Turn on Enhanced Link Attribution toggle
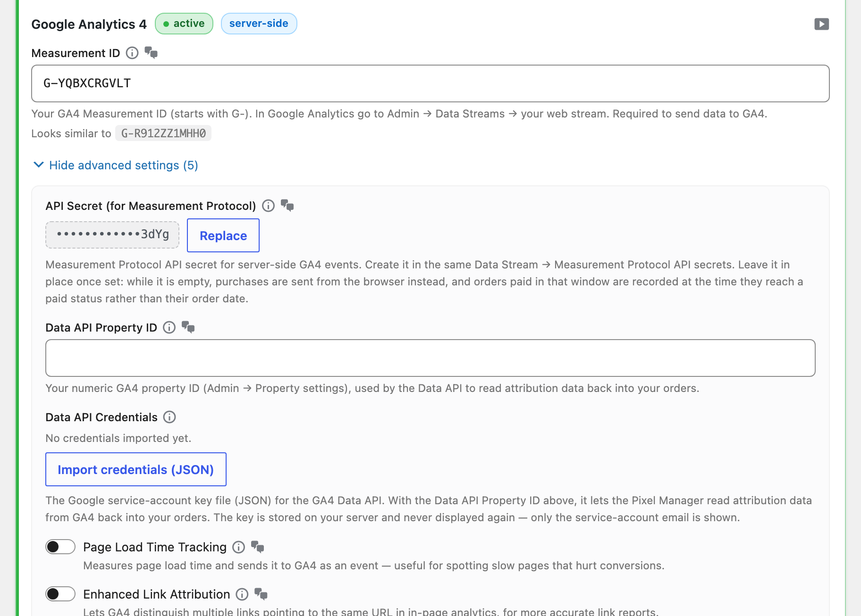This screenshot has width=861, height=616. pos(60,594)
